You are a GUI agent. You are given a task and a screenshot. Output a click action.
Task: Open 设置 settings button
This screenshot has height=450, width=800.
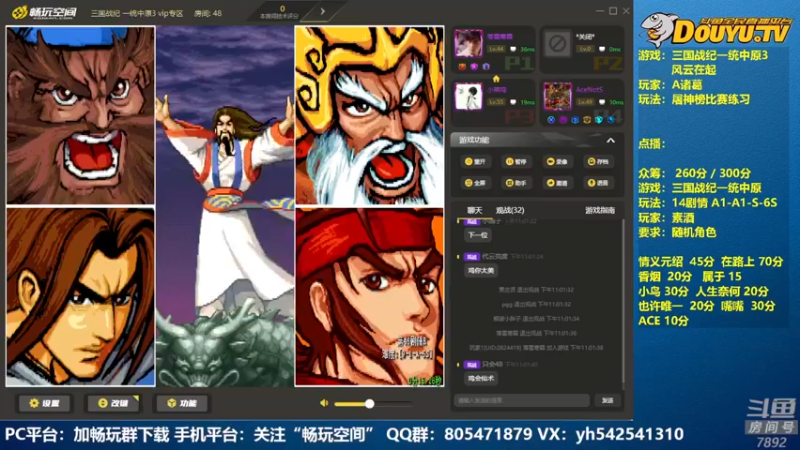(x=44, y=403)
